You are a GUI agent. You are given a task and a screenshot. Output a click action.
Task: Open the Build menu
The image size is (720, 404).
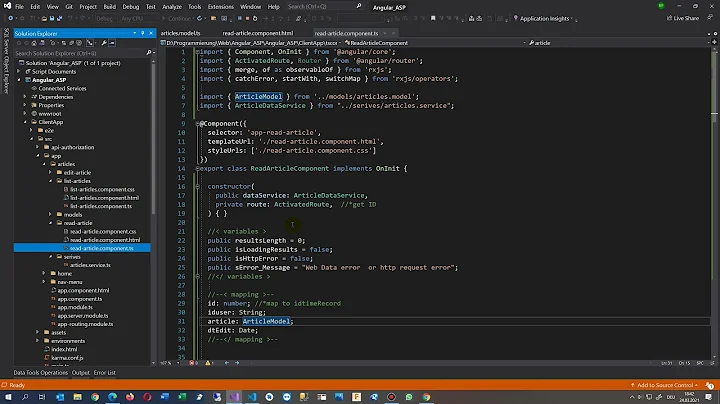pyautogui.click(x=110, y=6)
